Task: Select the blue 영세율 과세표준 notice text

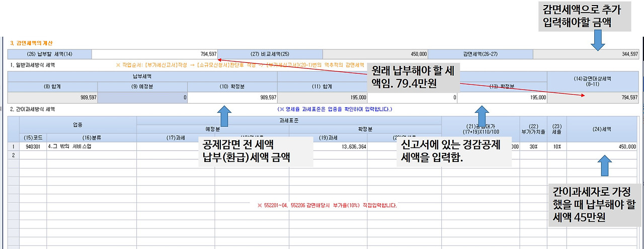Action: tap(335, 109)
